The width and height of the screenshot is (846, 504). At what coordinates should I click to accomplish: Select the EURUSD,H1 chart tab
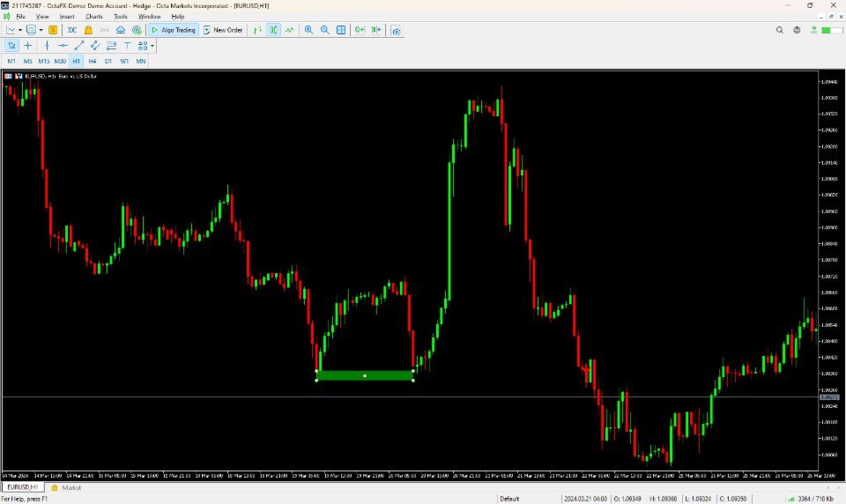[23, 487]
